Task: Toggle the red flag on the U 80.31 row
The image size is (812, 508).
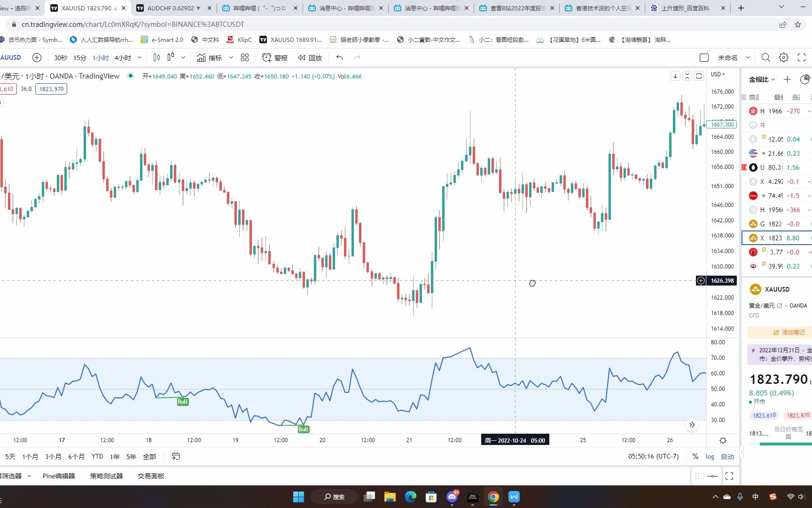Action: (744, 167)
